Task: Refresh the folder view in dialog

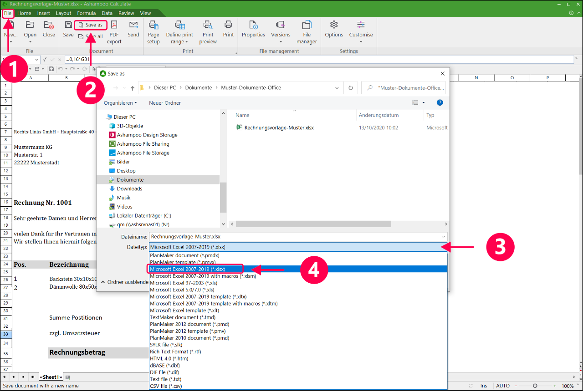Action: (x=350, y=88)
